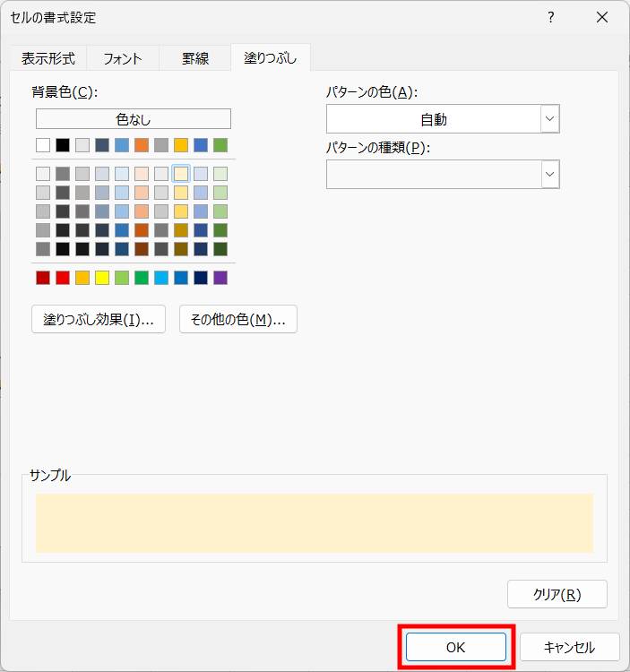
Task: Pick the white swatch in top row
Action: pos(43,145)
